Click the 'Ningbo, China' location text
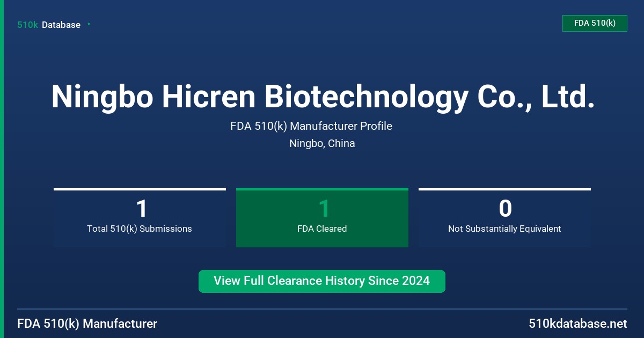 (x=322, y=143)
